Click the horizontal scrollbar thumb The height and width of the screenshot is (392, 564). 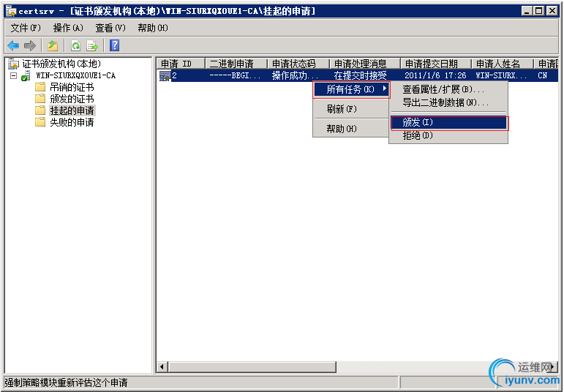pyautogui.click(x=252, y=367)
